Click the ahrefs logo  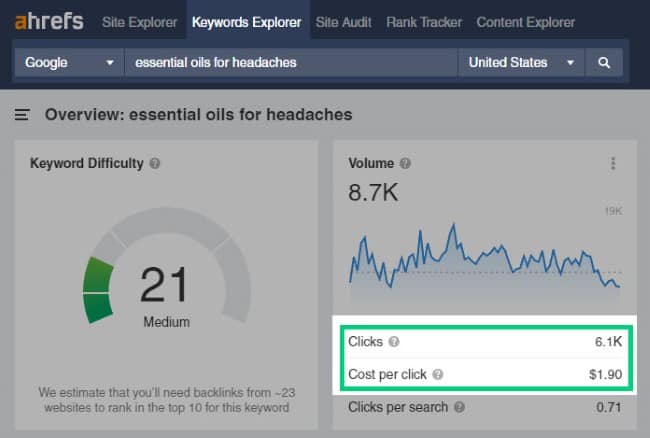[x=49, y=22]
